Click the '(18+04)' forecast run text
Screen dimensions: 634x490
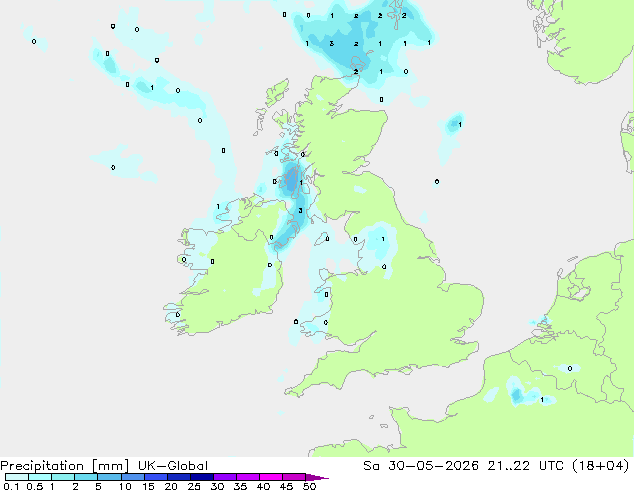pyautogui.click(x=601, y=466)
